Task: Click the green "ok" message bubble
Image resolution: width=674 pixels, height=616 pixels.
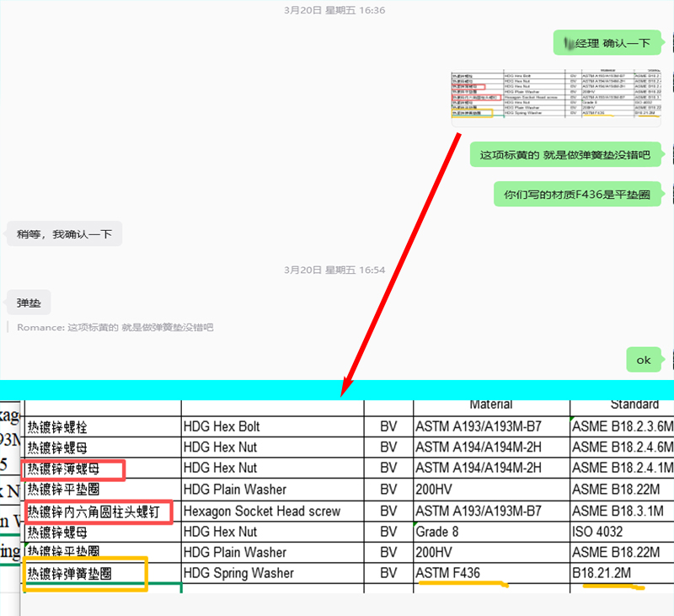Action: [644, 360]
